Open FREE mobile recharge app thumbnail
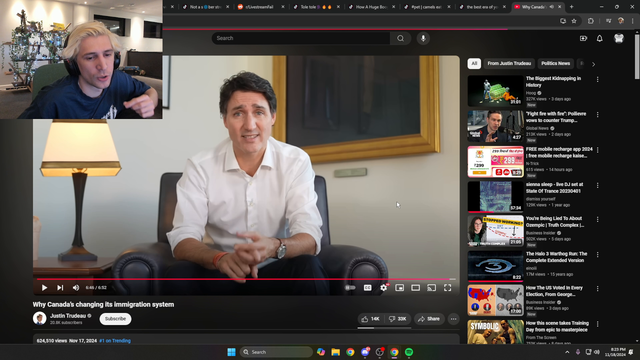Viewport: 640px width, 360px height. [x=496, y=162]
